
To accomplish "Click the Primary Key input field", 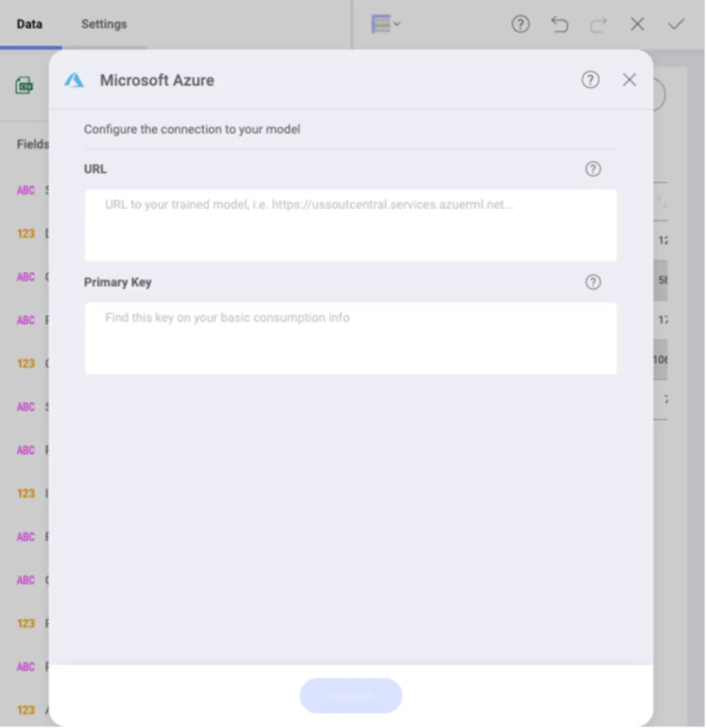I will pyautogui.click(x=351, y=338).
